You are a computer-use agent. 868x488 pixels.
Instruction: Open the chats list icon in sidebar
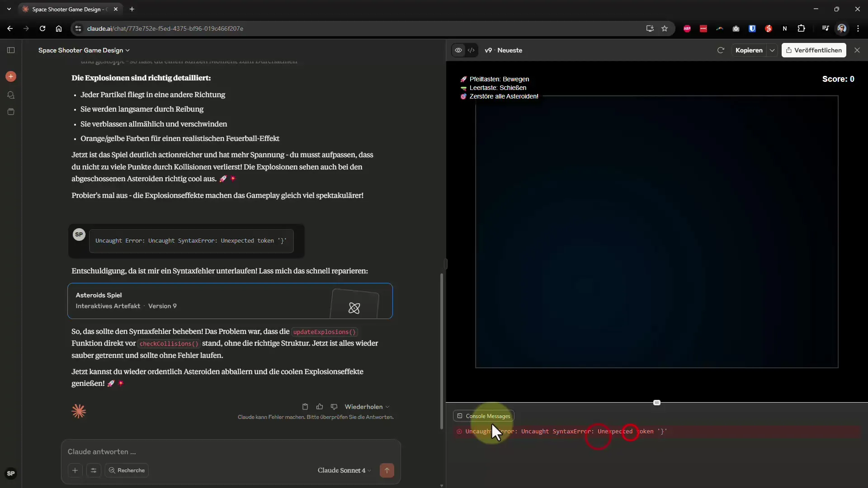pos(11,95)
